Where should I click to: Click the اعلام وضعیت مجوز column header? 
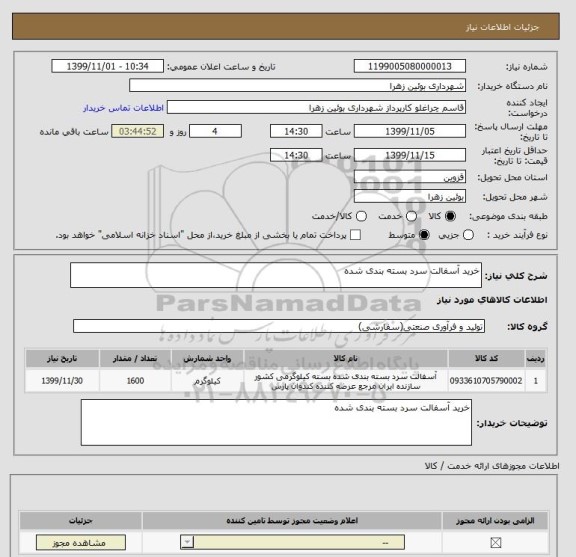click(292, 521)
